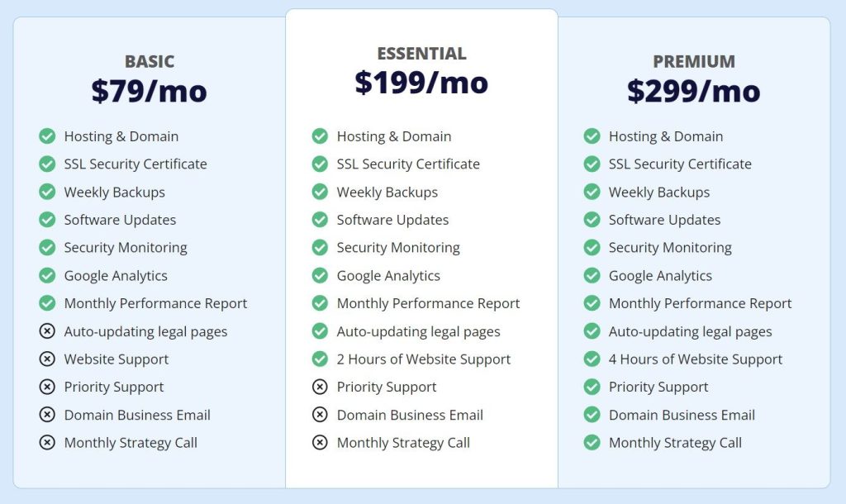Click the Essential plan Domain Business Email X icon
The width and height of the screenshot is (846, 504).
point(320,415)
